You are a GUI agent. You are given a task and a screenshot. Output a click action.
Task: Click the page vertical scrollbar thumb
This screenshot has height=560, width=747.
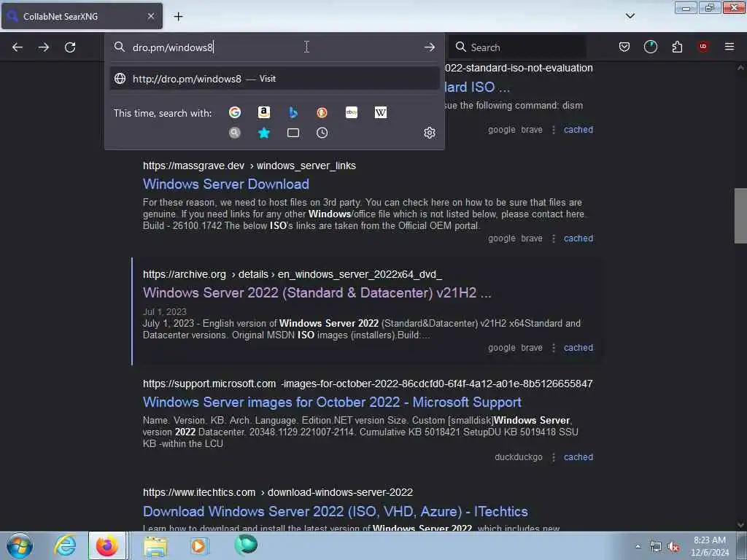740,216
